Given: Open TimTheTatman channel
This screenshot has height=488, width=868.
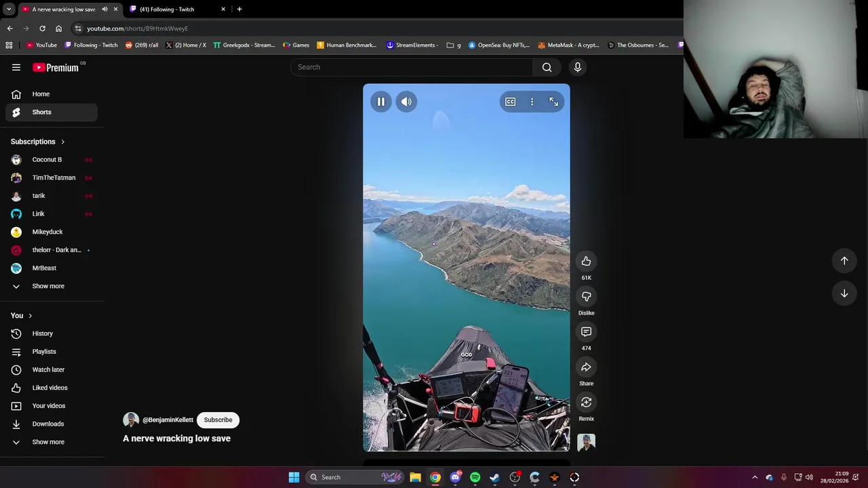Looking at the screenshot, I should [52, 178].
